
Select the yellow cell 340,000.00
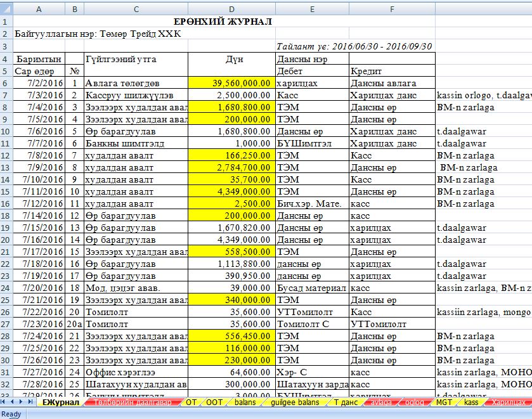(231, 300)
